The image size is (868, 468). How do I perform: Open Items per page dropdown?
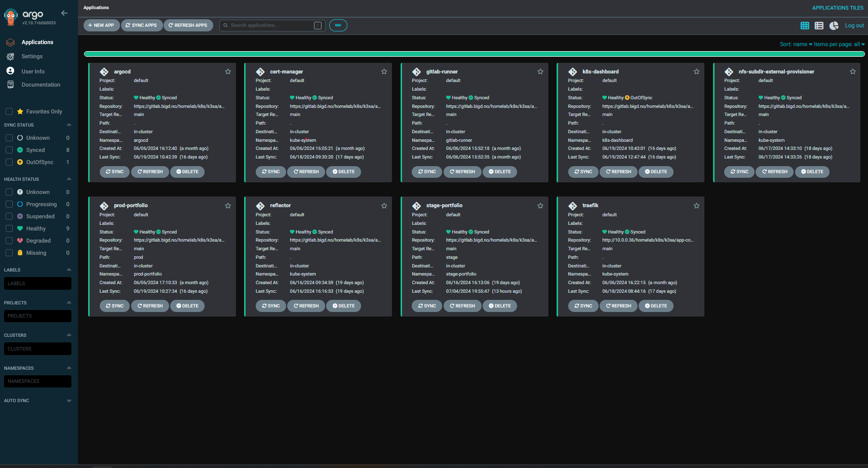pyautogui.click(x=839, y=44)
